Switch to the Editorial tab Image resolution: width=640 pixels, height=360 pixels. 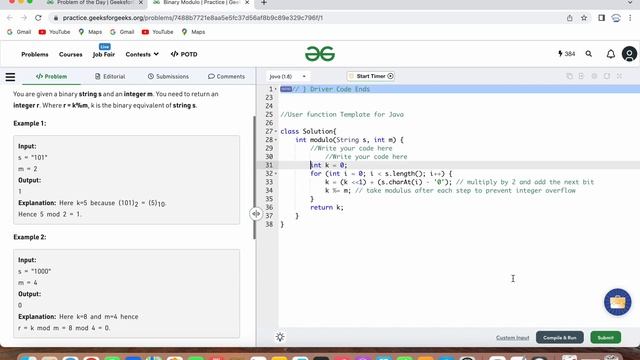tap(110, 76)
